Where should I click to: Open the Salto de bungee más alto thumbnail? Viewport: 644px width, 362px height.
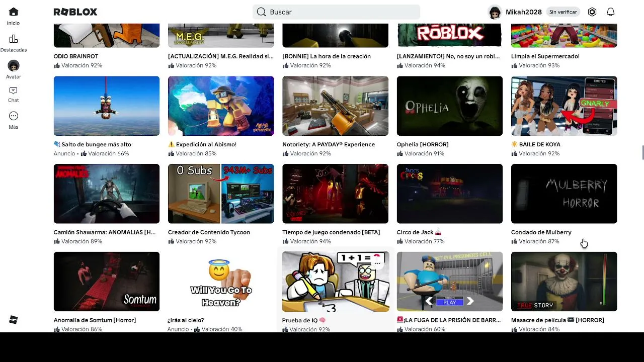click(107, 106)
